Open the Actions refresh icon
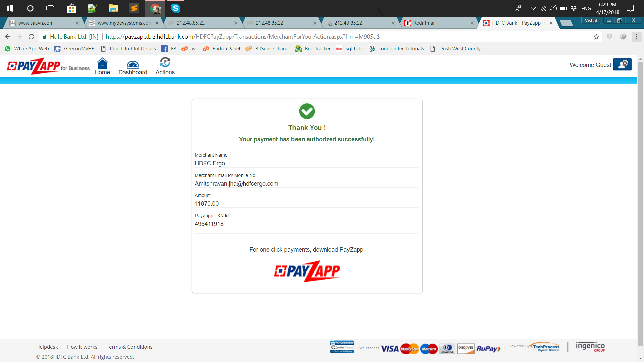Viewport: 644px width, 362px height. coord(165,63)
